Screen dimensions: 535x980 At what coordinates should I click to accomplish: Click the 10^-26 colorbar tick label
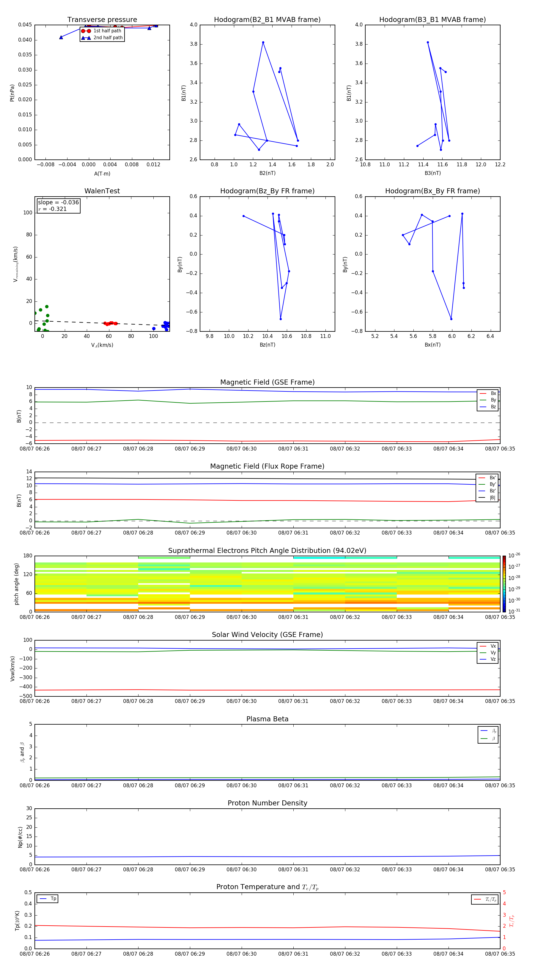514,556
